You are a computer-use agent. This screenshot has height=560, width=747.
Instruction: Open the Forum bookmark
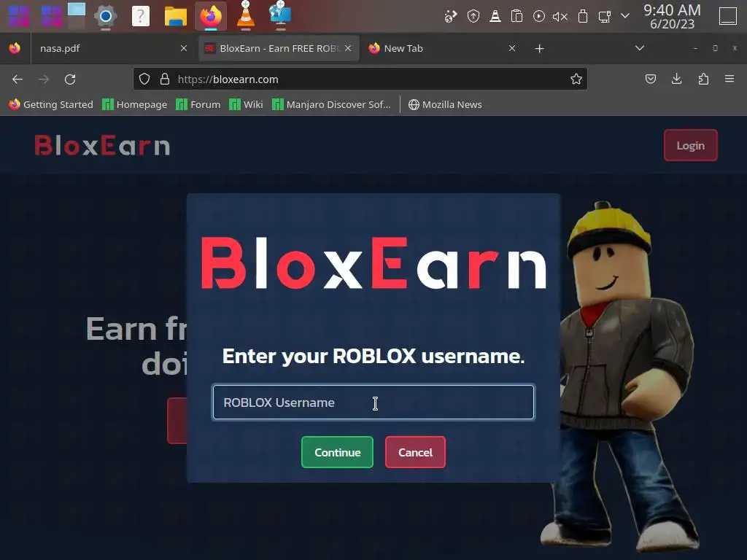(198, 104)
